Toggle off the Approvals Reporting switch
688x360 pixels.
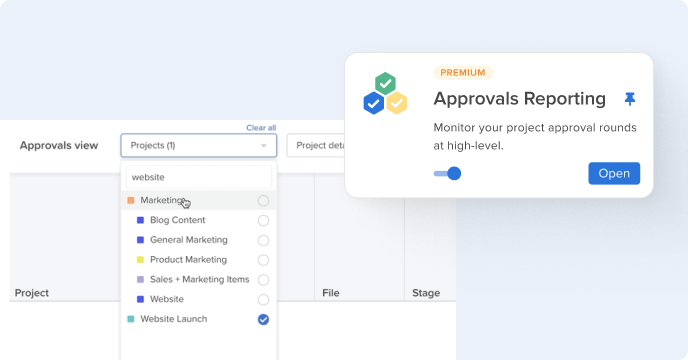click(x=447, y=173)
